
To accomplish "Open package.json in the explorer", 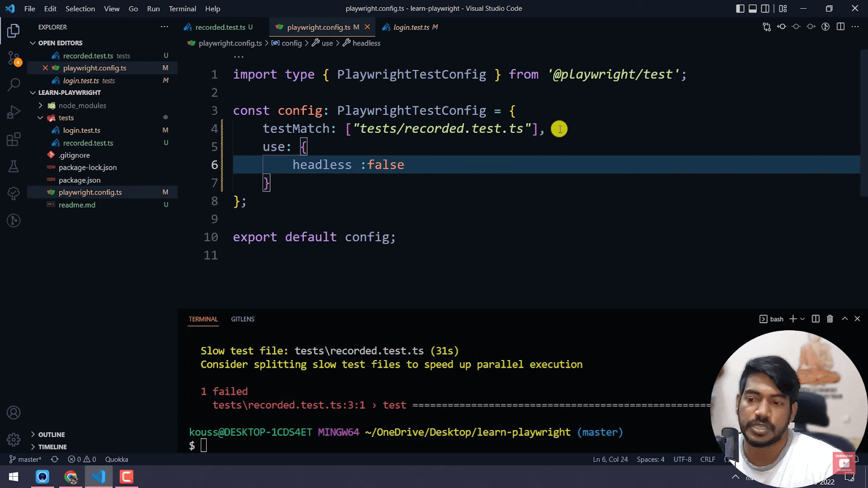I will point(79,180).
